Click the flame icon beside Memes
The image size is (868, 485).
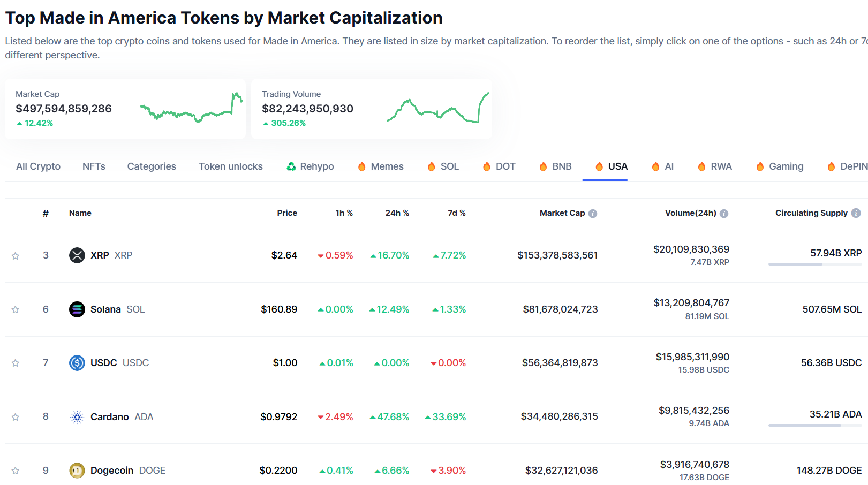(363, 166)
